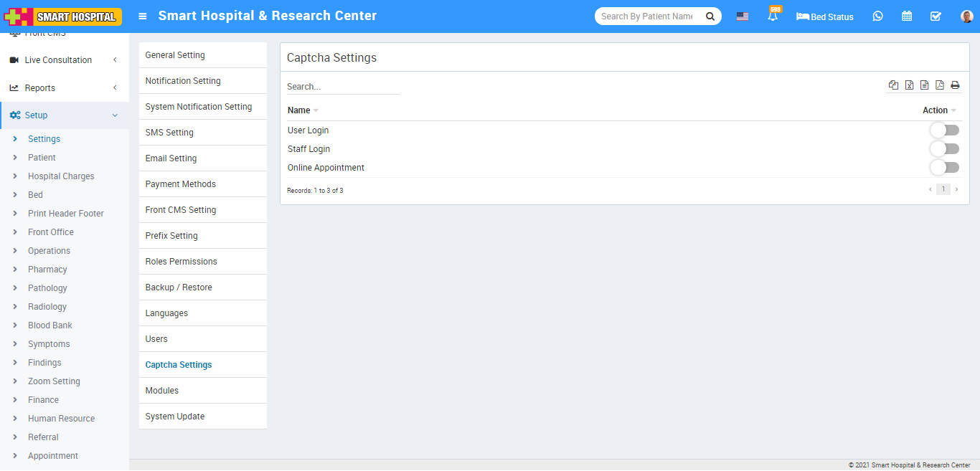The width and height of the screenshot is (980, 471).
Task: Select Backup / Restore in settings list
Action: click(x=179, y=287)
